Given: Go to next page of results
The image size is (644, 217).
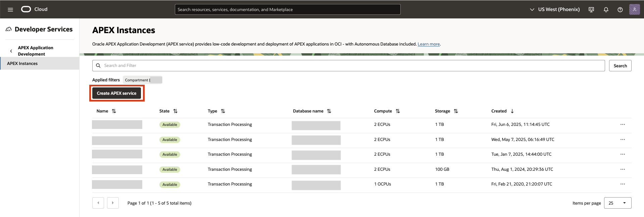Looking at the screenshot, I should (113, 203).
